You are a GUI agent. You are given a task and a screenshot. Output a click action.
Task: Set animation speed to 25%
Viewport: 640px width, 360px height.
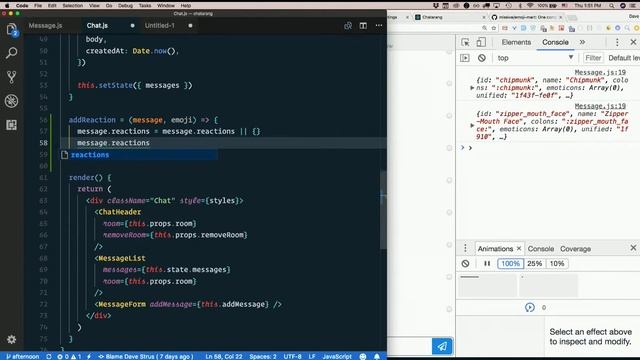click(535, 264)
